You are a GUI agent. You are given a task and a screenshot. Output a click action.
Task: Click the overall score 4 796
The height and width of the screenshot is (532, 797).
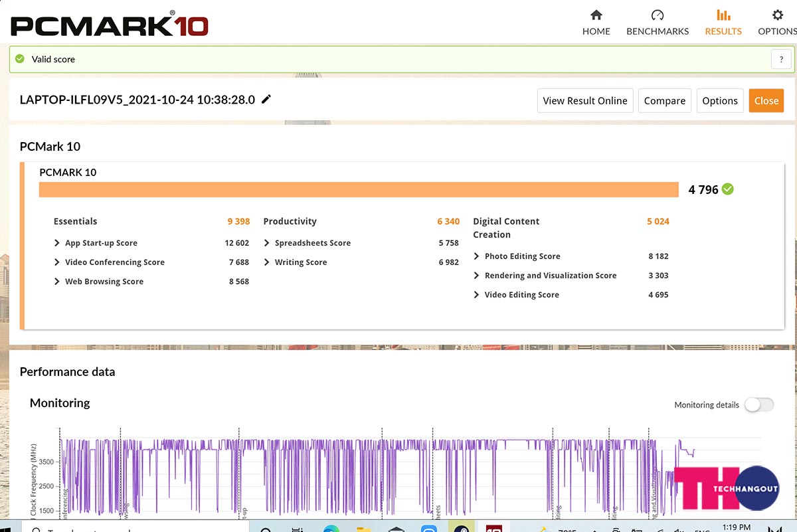(703, 190)
